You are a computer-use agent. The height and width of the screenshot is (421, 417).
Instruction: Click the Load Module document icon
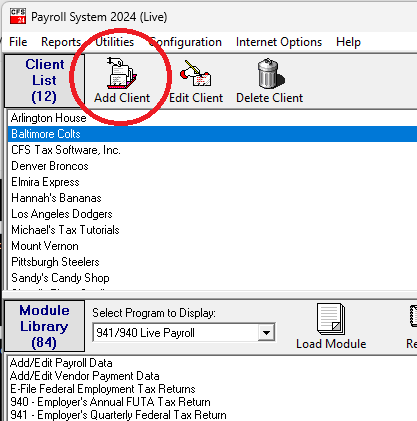click(331, 319)
